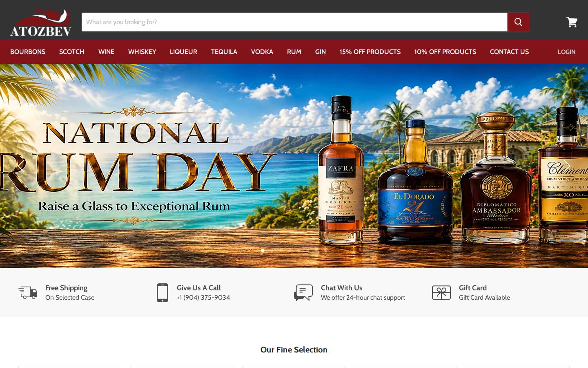Screen dimensions: 588x368
Task: Click the 'Our Fine Selection' heading
Action: [294, 350]
